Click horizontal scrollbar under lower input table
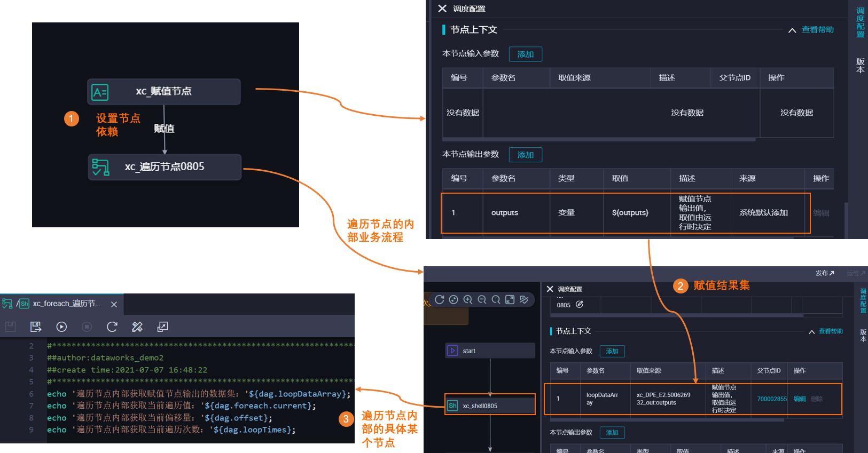Image resolution: width=868 pixels, height=453 pixels. pos(668,420)
